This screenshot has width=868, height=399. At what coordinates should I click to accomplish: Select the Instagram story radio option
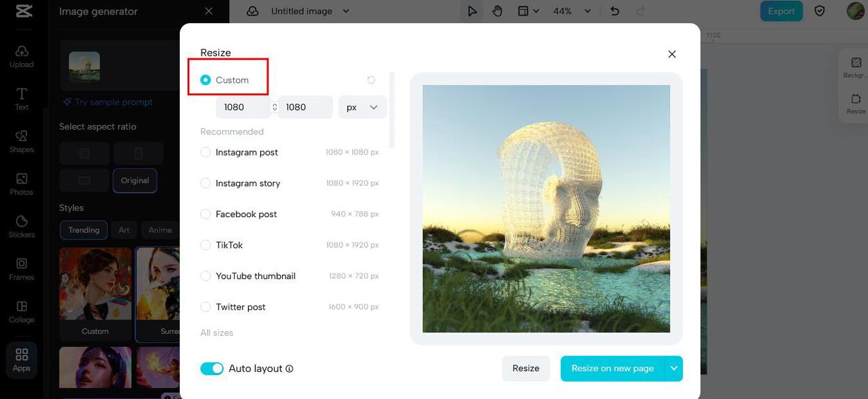[x=205, y=183]
